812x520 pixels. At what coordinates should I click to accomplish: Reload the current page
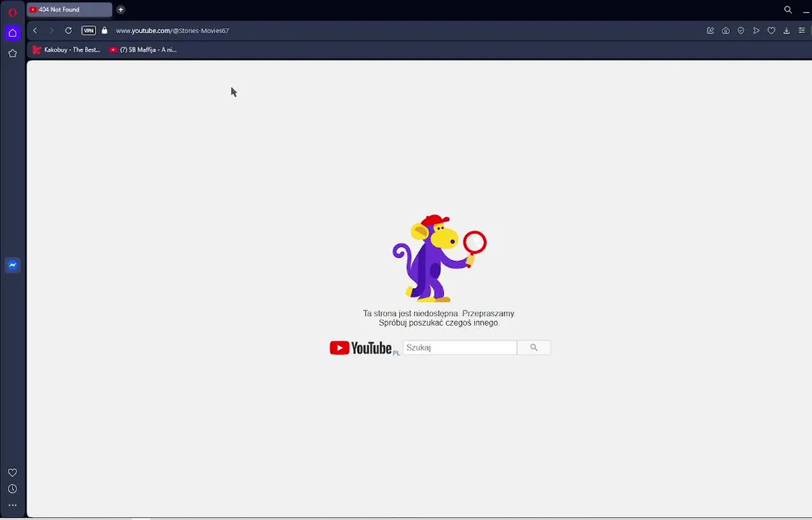(69, 30)
